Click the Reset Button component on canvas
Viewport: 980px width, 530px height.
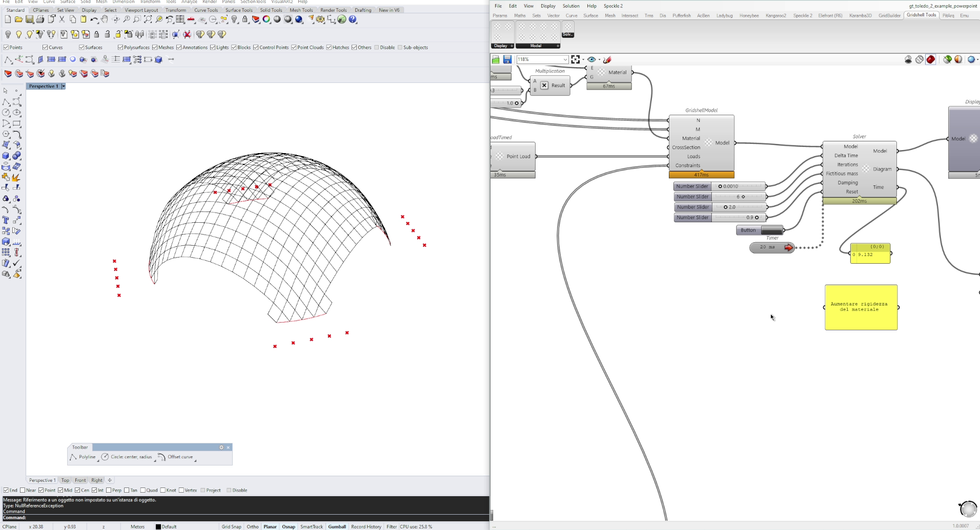[760, 230]
